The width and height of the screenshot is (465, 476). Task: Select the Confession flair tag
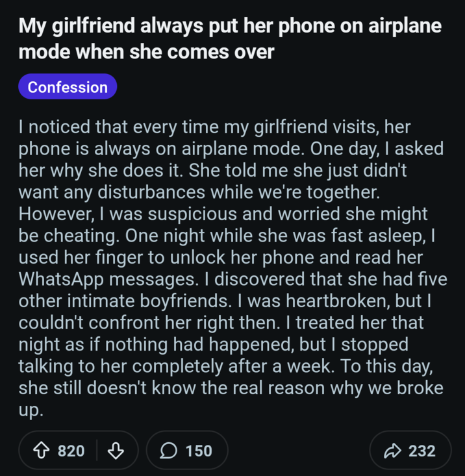[x=68, y=87]
